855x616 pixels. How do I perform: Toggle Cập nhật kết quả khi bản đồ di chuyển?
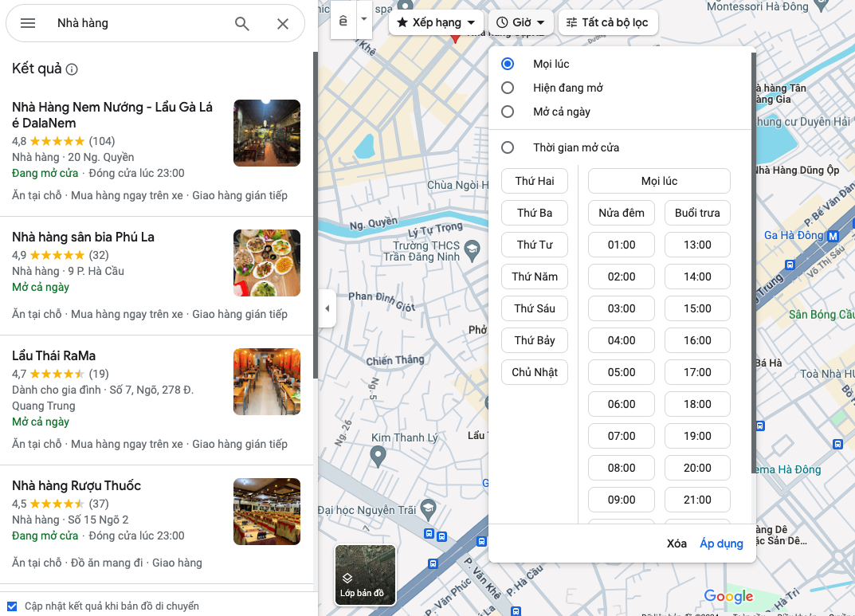click(12, 606)
